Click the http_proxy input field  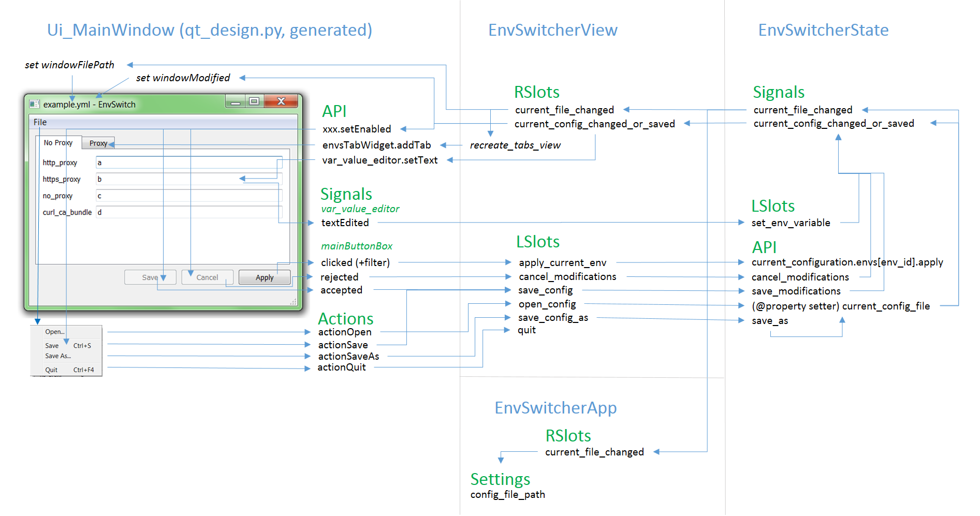click(189, 163)
